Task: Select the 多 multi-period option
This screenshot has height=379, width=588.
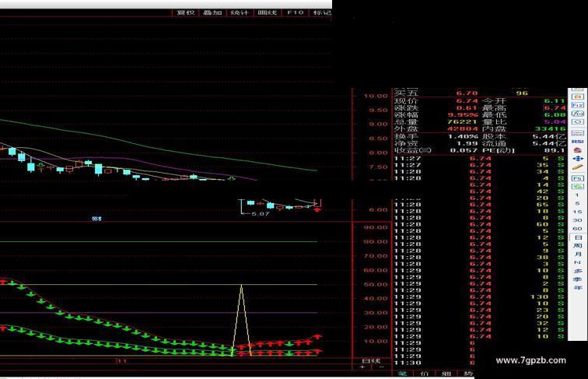Action: tap(577, 271)
